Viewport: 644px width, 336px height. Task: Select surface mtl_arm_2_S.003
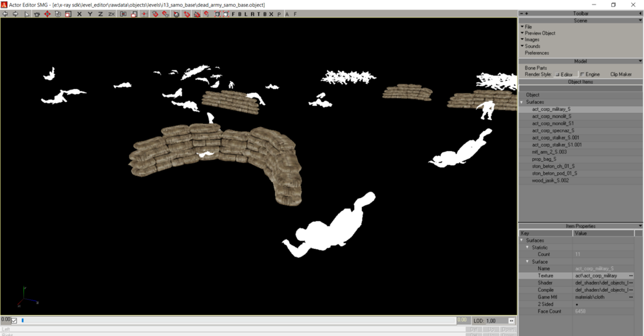tap(549, 152)
